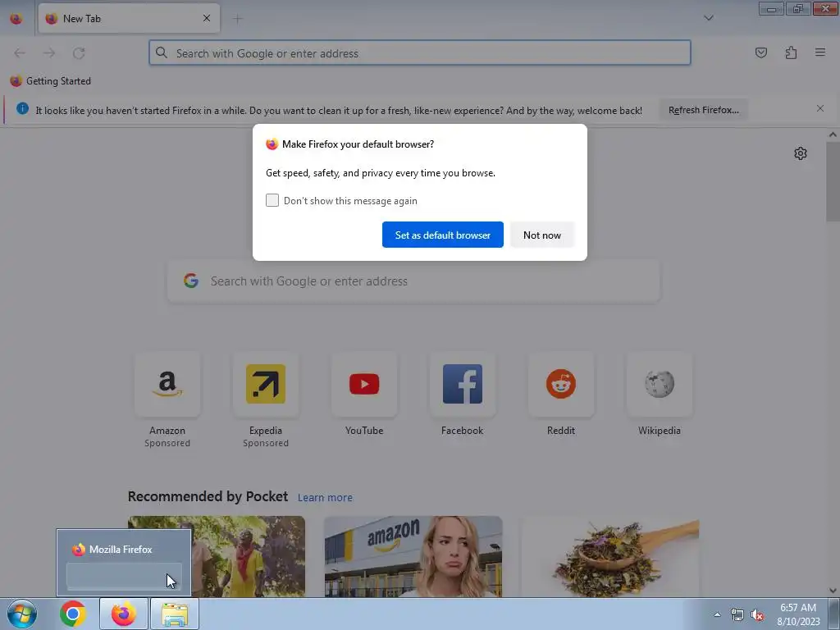Screen dimensions: 840x630
Task: Click Set as default browser
Action: [x=442, y=235]
